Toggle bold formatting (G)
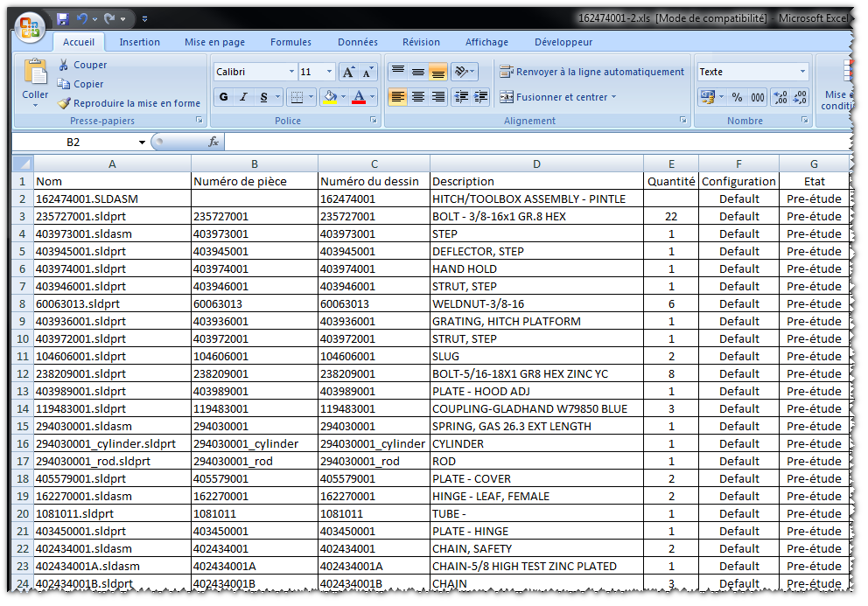 [224, 97]
